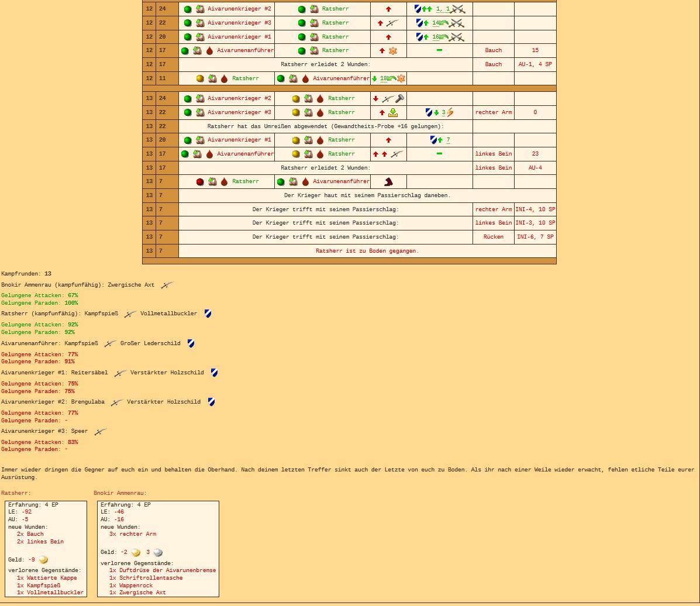700x606 pixels.
Task: Click the 'Bnokir Ammenrau:' summary heading
Action: [120, 493]
